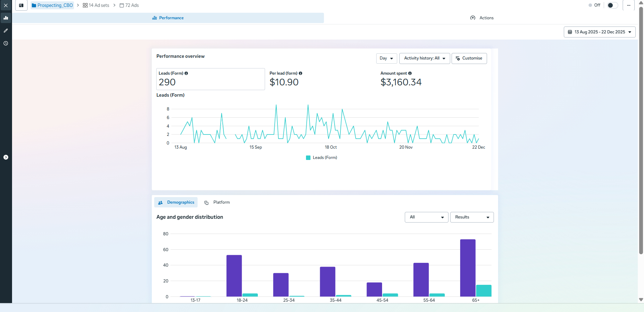The image size is (644, 312).
Task: Open the clock history icon in sidebar
Action: pyautogui.click(x=6, y=43)
